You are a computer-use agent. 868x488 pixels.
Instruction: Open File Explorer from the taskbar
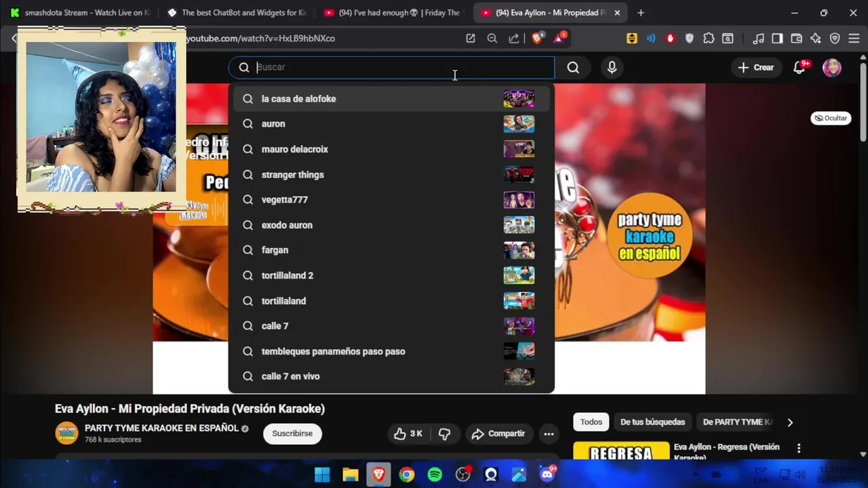click(x=350, y=474)
